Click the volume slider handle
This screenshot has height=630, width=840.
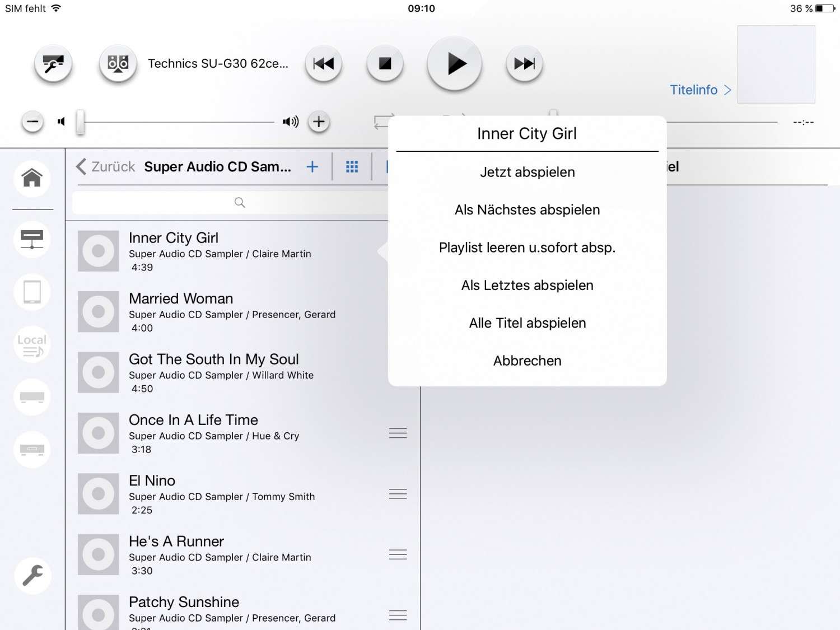click(x=81, y=122)
